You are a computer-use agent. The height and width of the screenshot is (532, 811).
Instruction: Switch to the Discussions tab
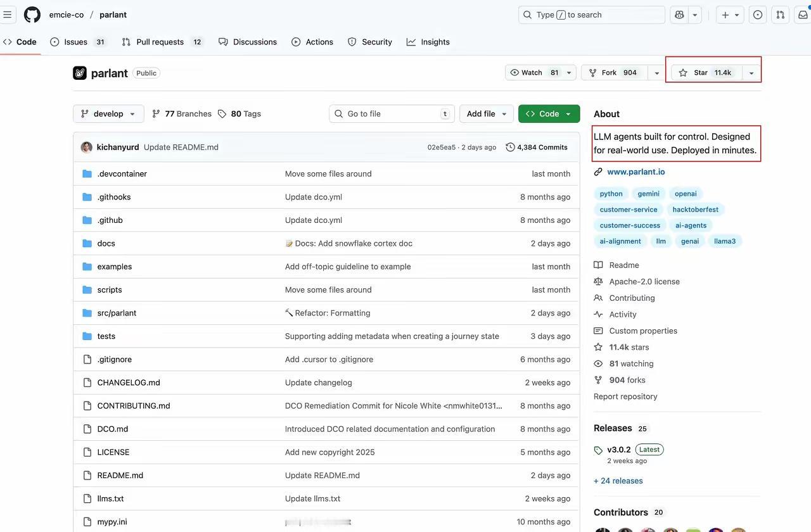248,42
